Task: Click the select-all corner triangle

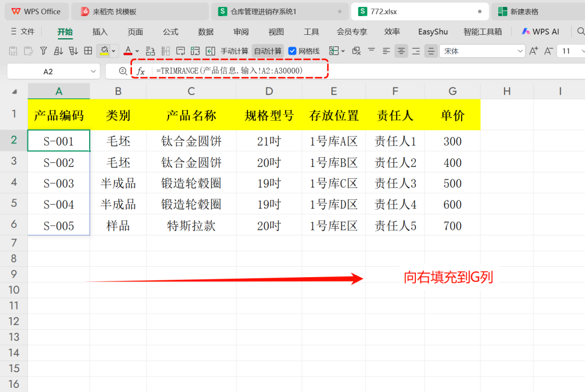Action: coord(14,91)
